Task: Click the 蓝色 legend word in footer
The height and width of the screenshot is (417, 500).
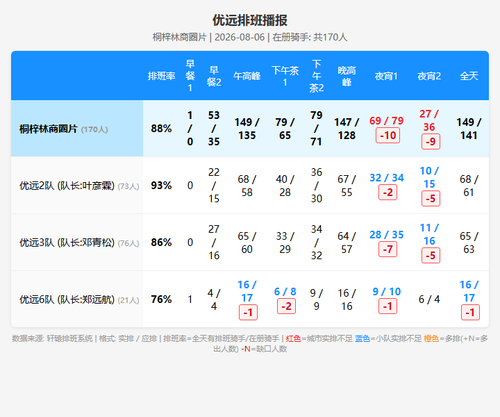Action: pyautogui.click(x=362, y=339)
